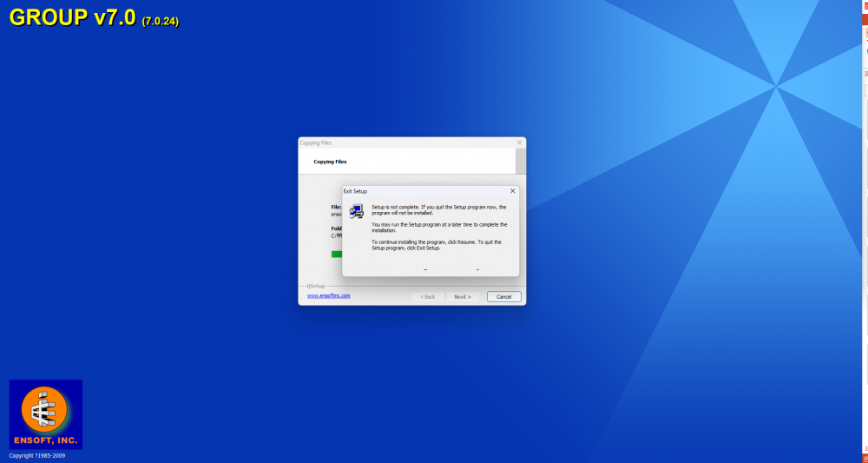Close the Exit Setup dialog
Image resolution: width=868 pixels, height=463 pixels.
click(x=513, y=191)
